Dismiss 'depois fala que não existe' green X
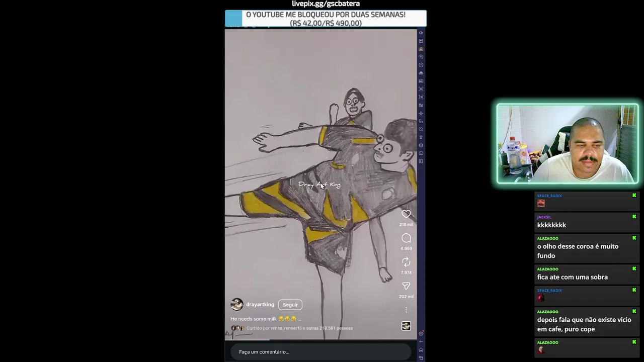The image size is (644, 362). pyautogui.click(x=634, y=312)
